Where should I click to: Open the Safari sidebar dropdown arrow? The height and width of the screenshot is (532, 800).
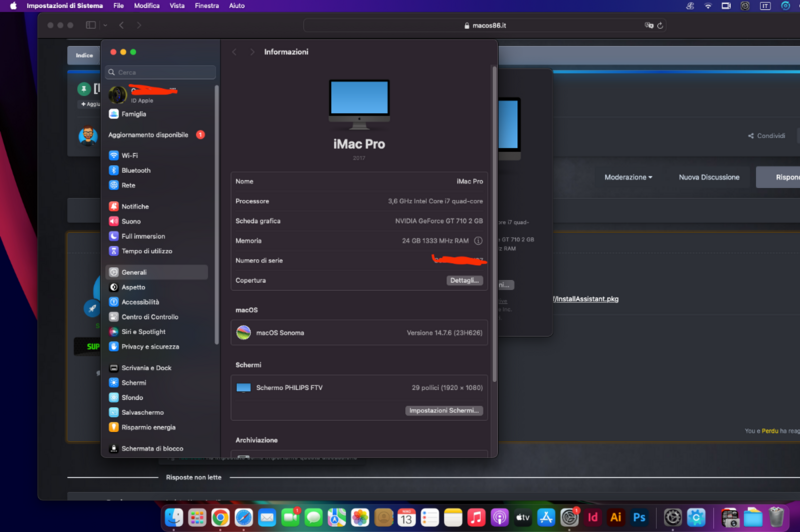tap(103, 24)
